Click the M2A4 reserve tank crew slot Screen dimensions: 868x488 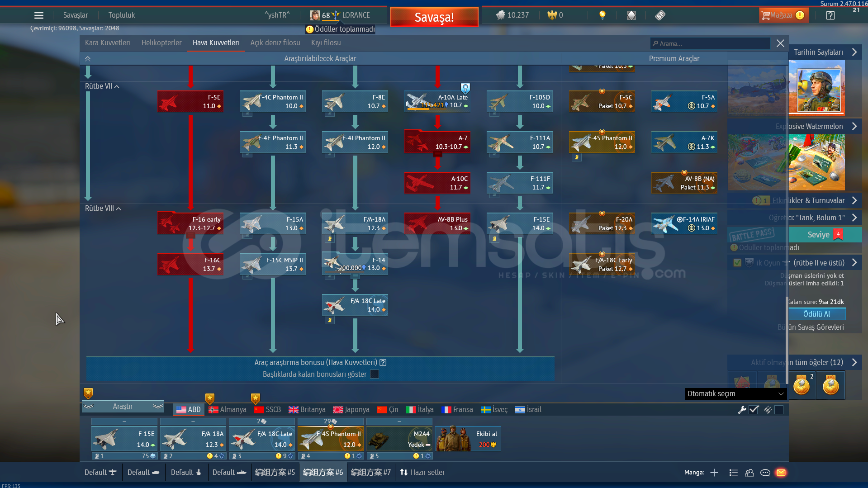pos(399,439)
